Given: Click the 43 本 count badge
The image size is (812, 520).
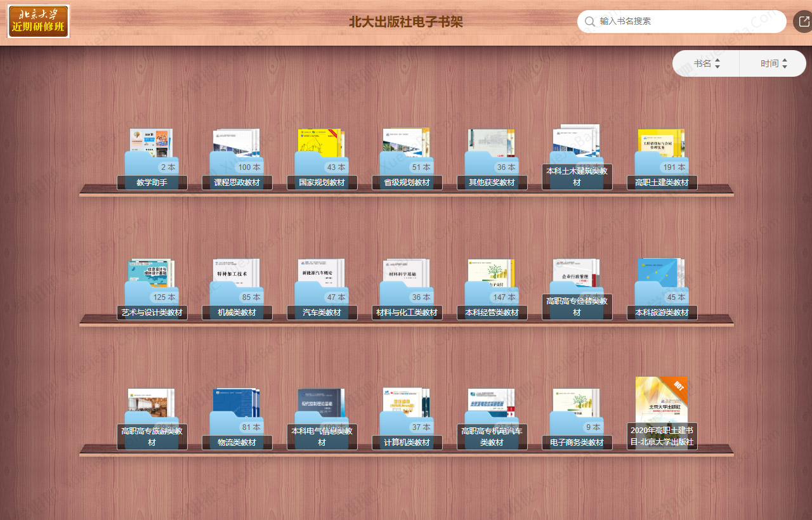Looking at the screenshot, I should (336, 167).
